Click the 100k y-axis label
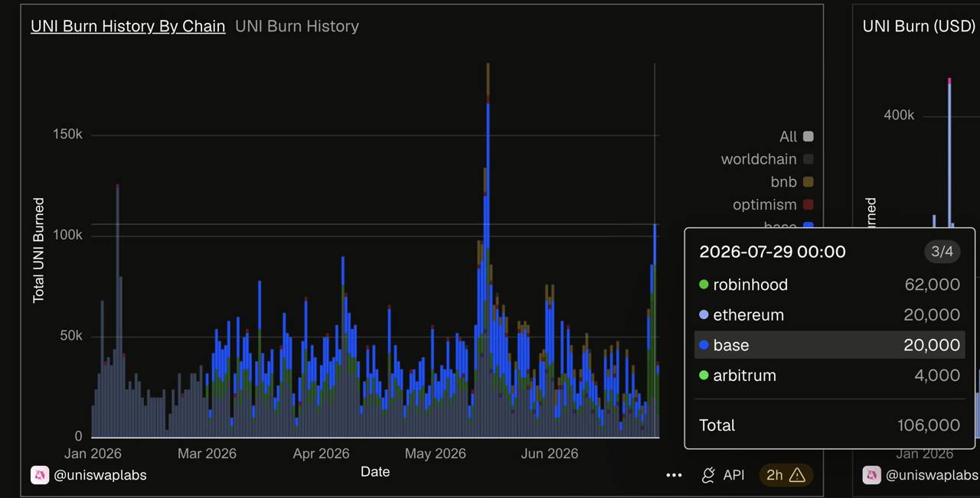Screen dimensions: 980x498 pyautogui.click(x=67, y=236)
